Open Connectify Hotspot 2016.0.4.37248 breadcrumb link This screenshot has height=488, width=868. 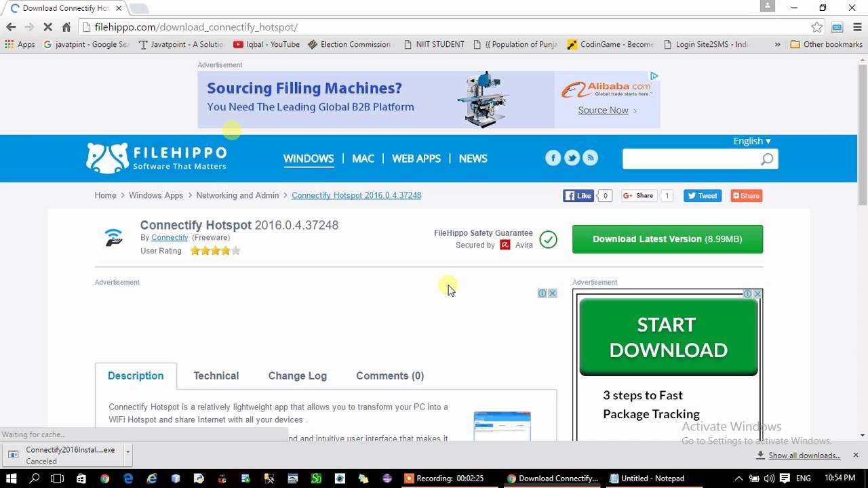tap(356, 195)
